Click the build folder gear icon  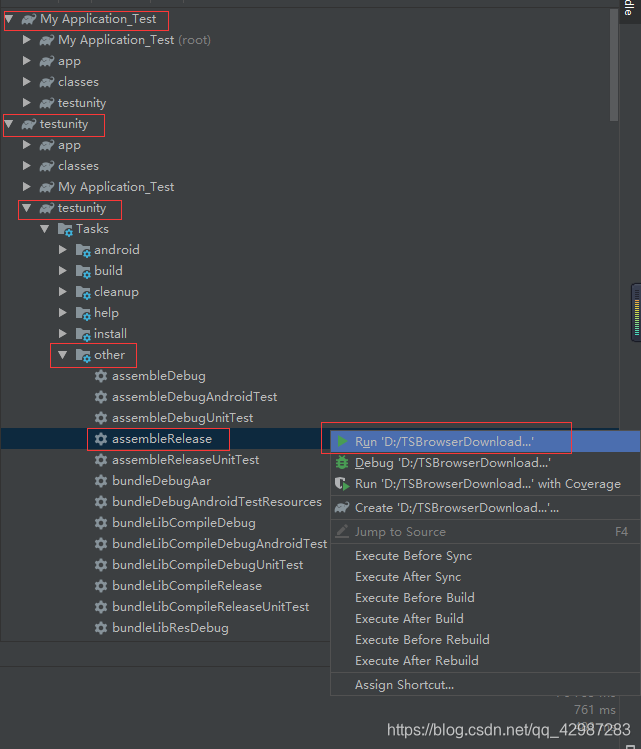pos(83,272)
